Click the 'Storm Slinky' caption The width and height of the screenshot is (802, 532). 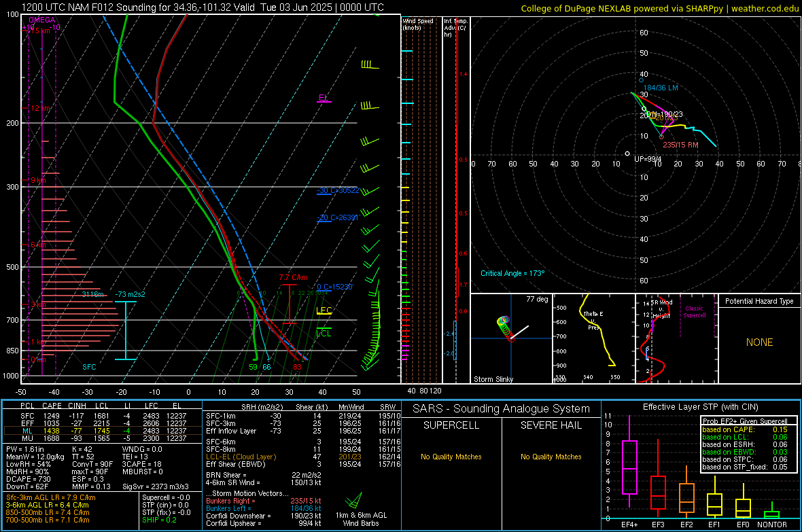(493, 379)
